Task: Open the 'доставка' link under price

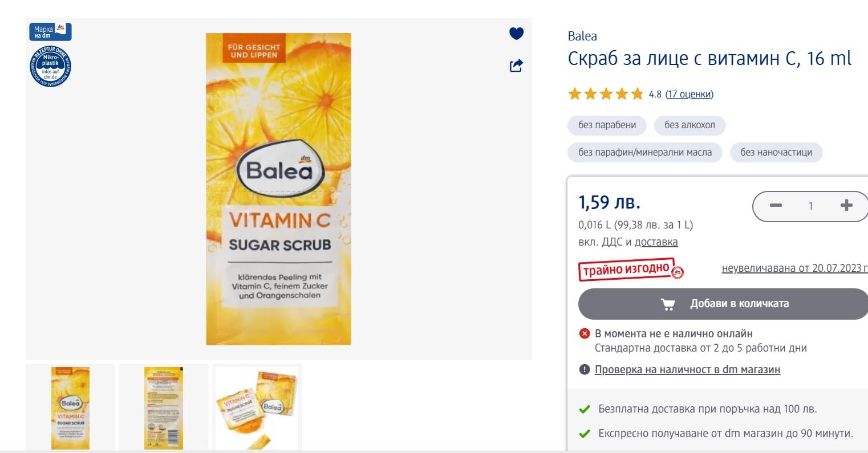Action: click(x=656, y=242)
